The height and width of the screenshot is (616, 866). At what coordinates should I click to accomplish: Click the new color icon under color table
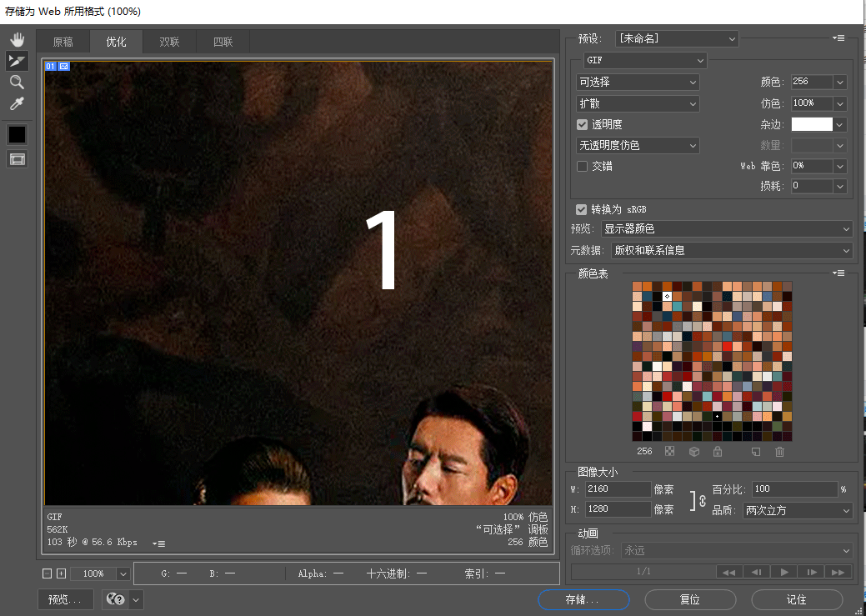[756, 452]
